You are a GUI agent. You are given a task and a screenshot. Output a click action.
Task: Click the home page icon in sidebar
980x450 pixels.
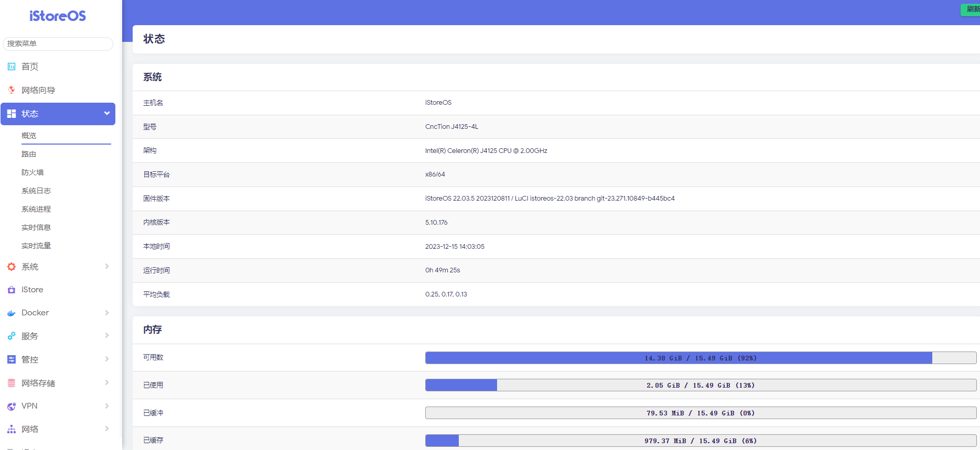pyautogui.click(x=12, y=67)
